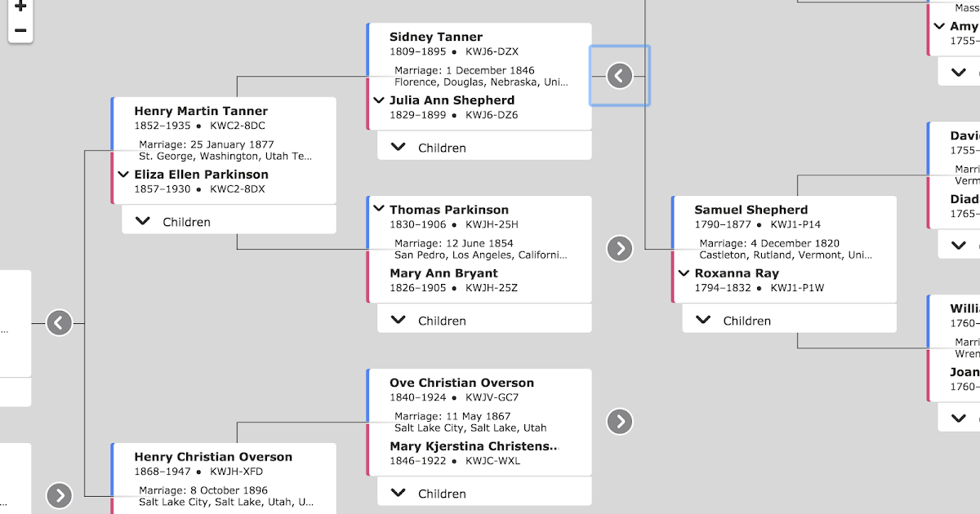Toggle chevron next to Julia Ann Shepherd
The height and width of the screenshot is (514, 980).
[x=379, y=100]
